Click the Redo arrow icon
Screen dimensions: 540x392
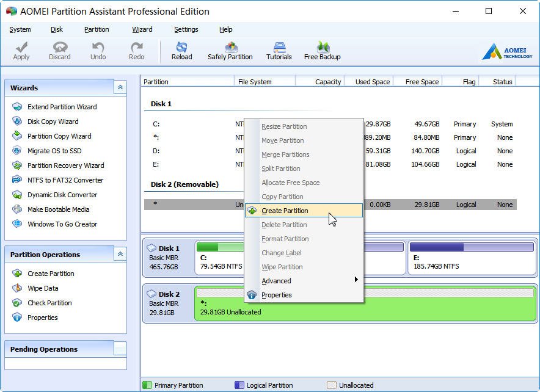(137, 47)
